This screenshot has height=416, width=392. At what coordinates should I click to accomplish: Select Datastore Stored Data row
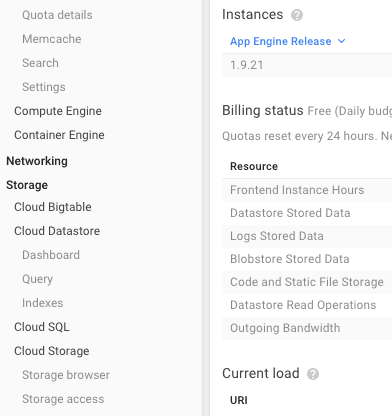[x=307, y=213]
